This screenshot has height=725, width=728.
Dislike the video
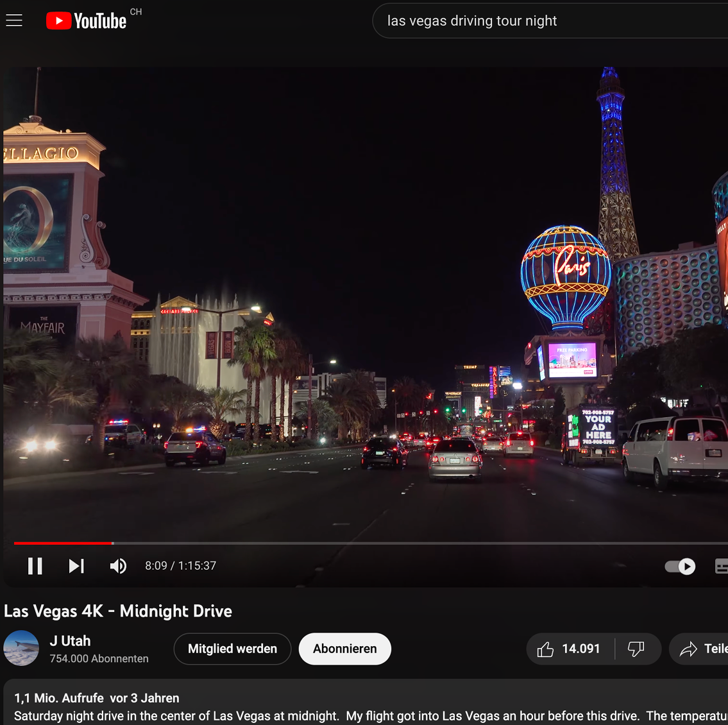click(636, 649)
